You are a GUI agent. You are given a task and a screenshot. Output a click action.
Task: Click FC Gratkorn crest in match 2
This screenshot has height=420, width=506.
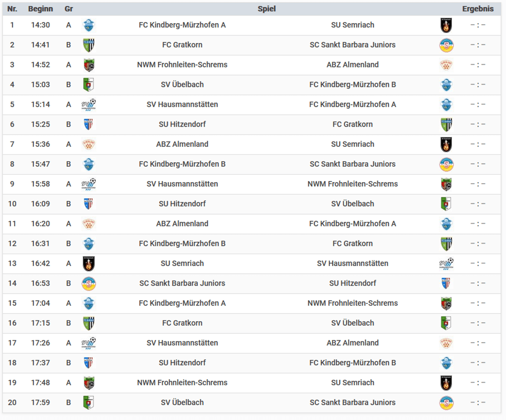point(89,45)
